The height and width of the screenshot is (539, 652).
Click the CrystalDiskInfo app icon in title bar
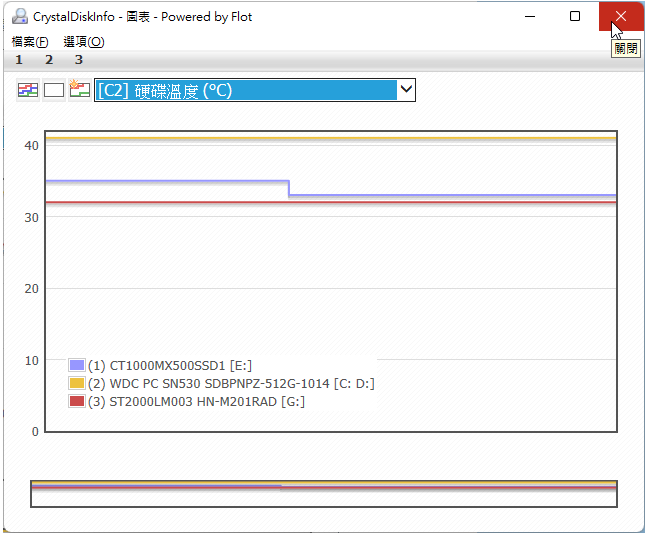pyautogui.click(x=20, y=17)
